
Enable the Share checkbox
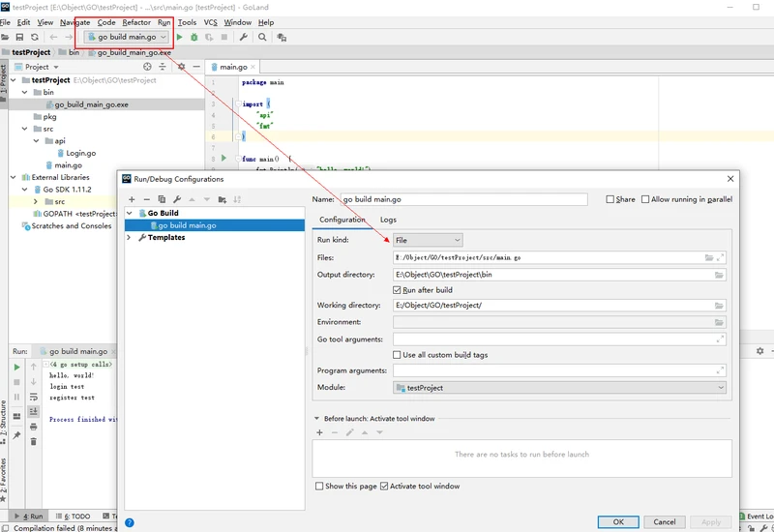point(610,199)
